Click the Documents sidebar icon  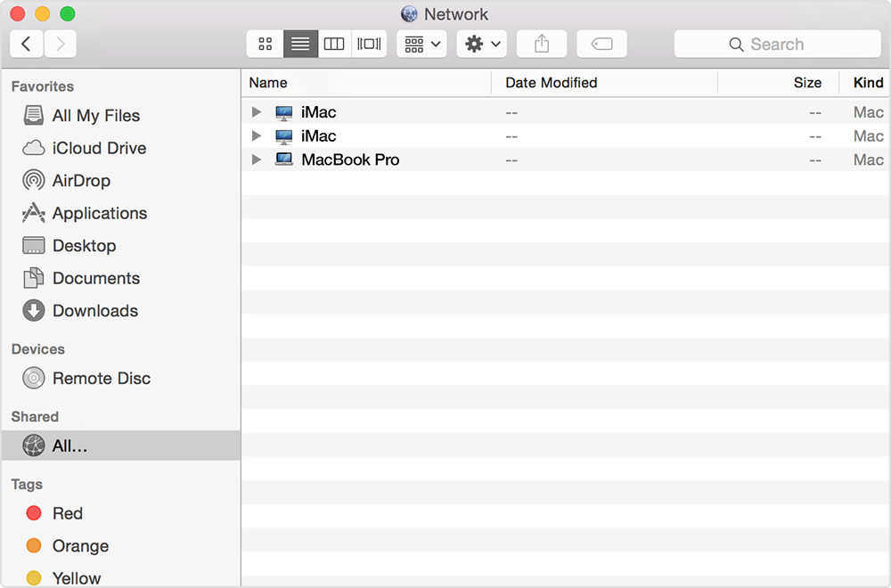tap(34, 278)
